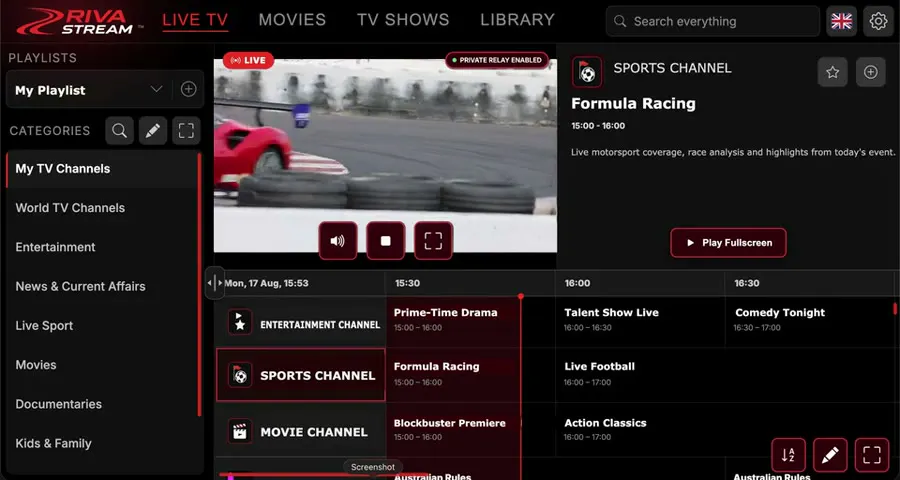The image size is (900, 480).
Task: Open the Entertainment category
Action: (x=102, y=247)
